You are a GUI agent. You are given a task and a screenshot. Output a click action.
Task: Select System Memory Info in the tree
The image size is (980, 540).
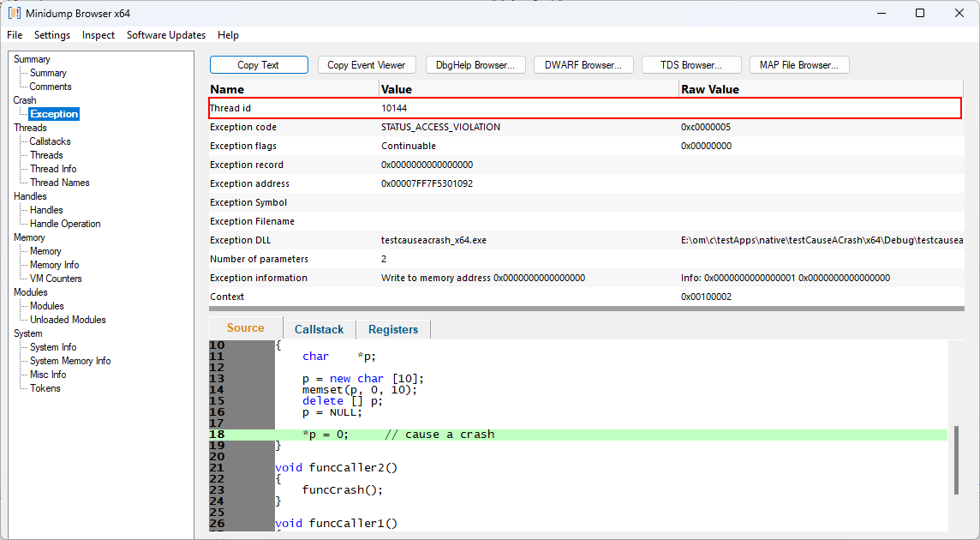click(x=70, y=361)
